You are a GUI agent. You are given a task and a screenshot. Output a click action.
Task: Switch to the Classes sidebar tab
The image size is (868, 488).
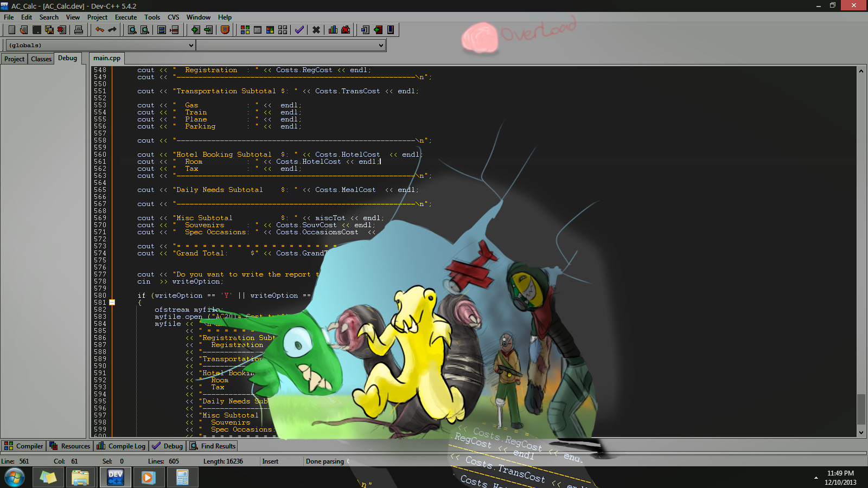click(41, 59)
